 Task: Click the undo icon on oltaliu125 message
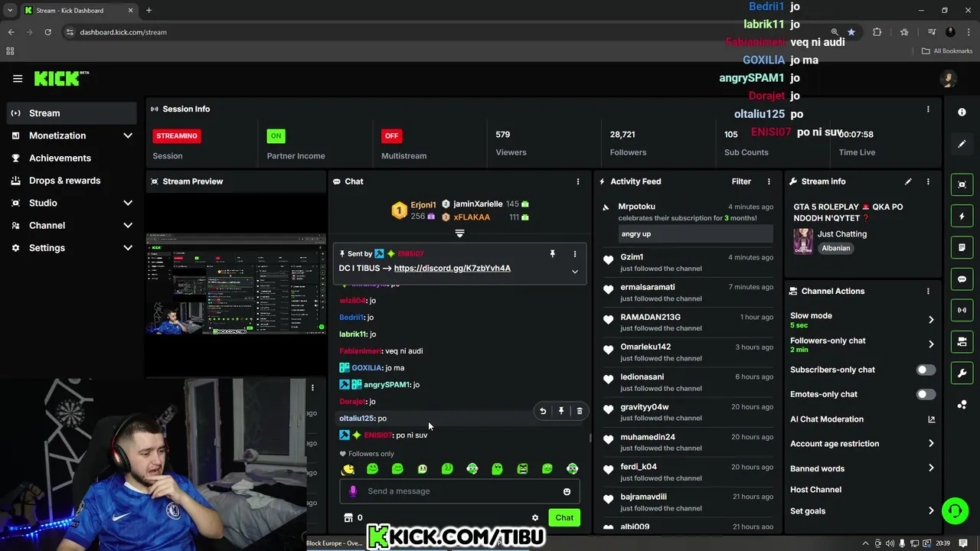[543, 411]
